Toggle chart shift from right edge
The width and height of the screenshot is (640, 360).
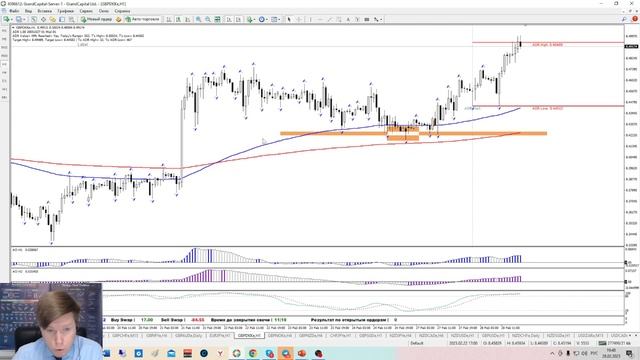238,19
